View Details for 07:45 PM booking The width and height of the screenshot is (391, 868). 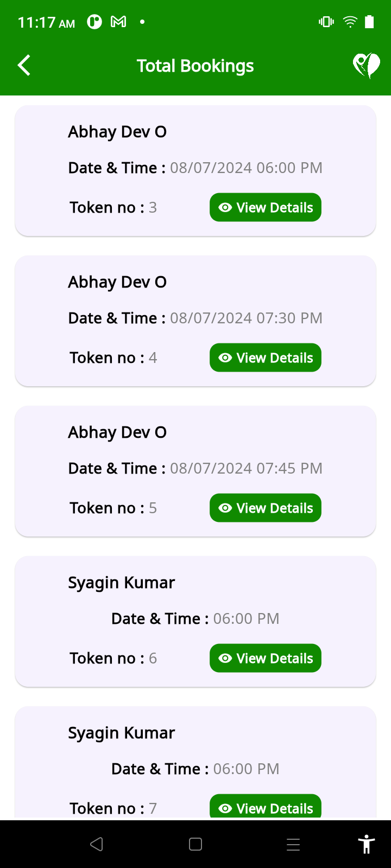tap(266, 508)
